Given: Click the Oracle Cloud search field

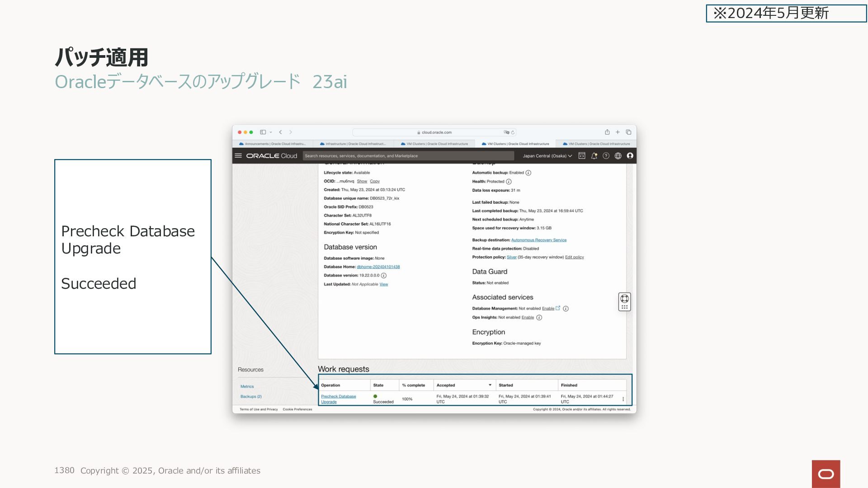Looking at the screenshot, I should [x=408, y=156].
